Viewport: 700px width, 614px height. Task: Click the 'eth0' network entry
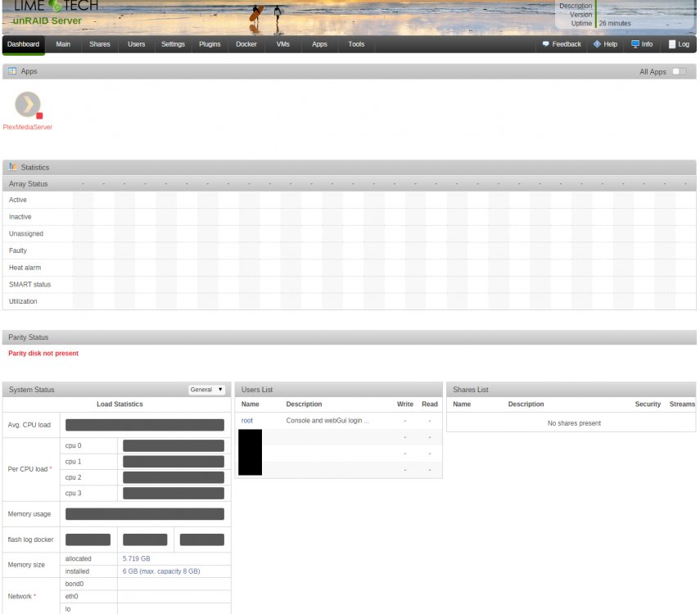71,596
